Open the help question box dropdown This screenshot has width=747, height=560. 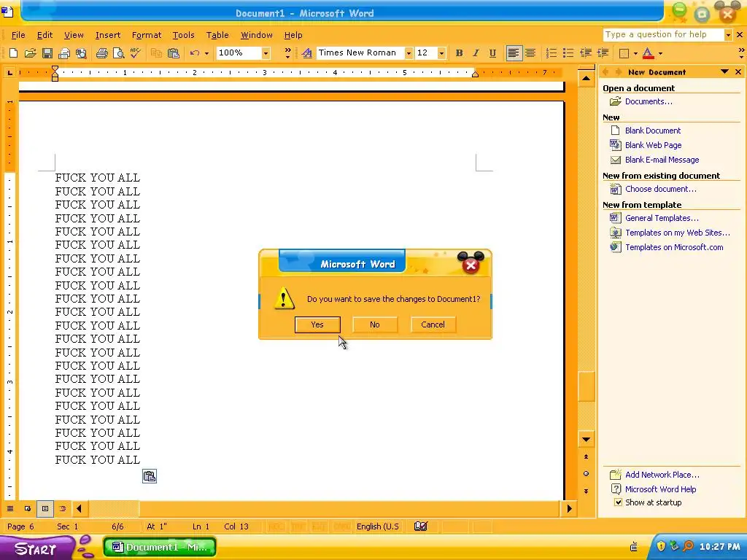tap(728, 35)
